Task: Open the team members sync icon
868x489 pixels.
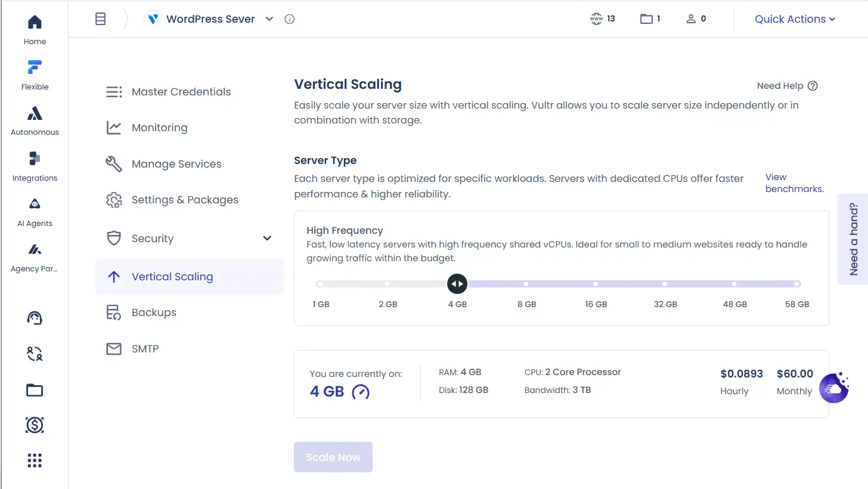Action: [x=35, y=354]
